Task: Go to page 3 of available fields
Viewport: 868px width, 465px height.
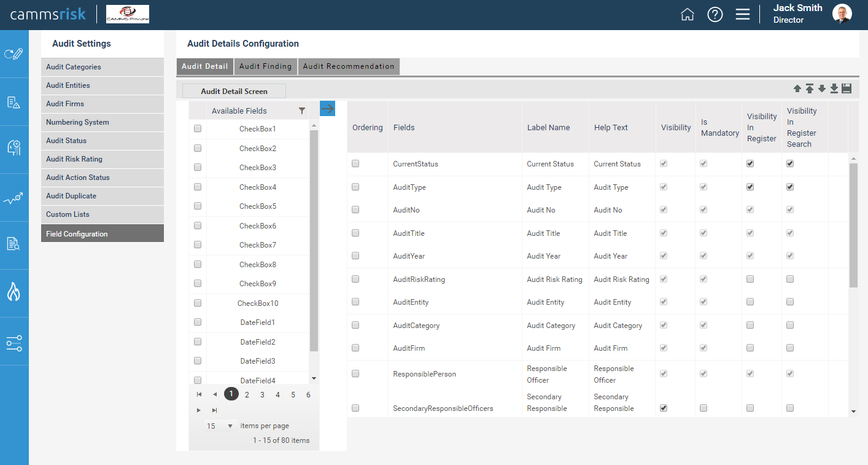Action: 262,394
